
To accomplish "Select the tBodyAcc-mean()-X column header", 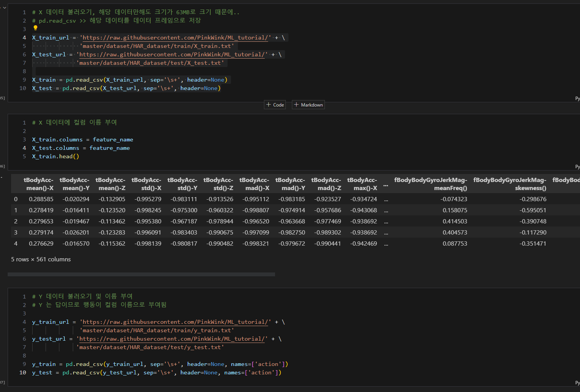I will pos(38,184).
